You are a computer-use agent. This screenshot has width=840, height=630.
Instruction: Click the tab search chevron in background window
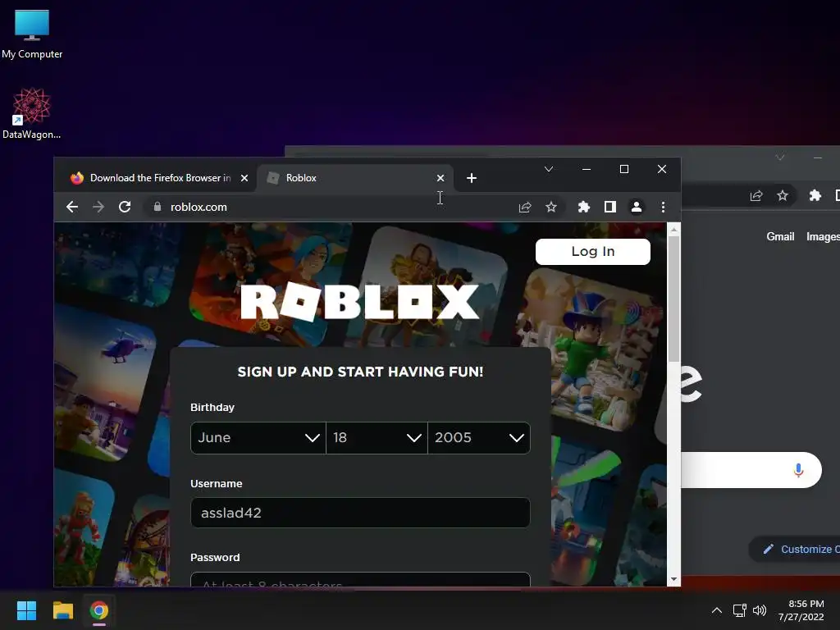[x=780, y=157]
